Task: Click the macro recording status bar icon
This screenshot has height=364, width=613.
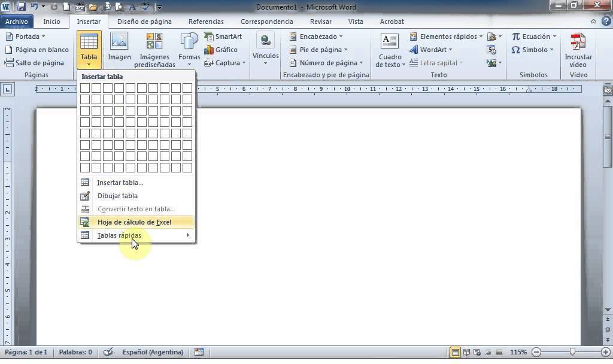Action: [199, 352]
